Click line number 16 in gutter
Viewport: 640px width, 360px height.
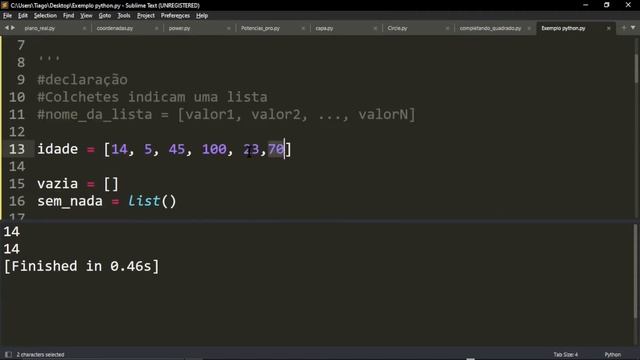pos(17,201)
